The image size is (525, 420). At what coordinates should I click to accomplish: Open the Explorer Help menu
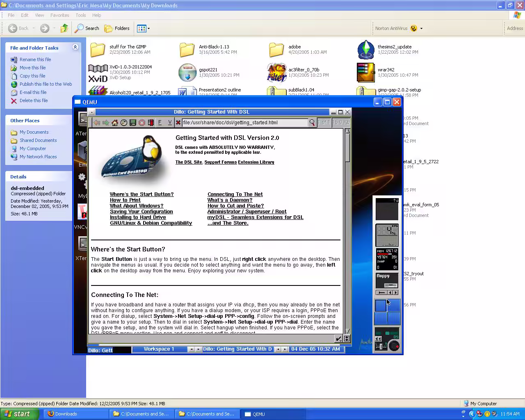pos(96,15)
